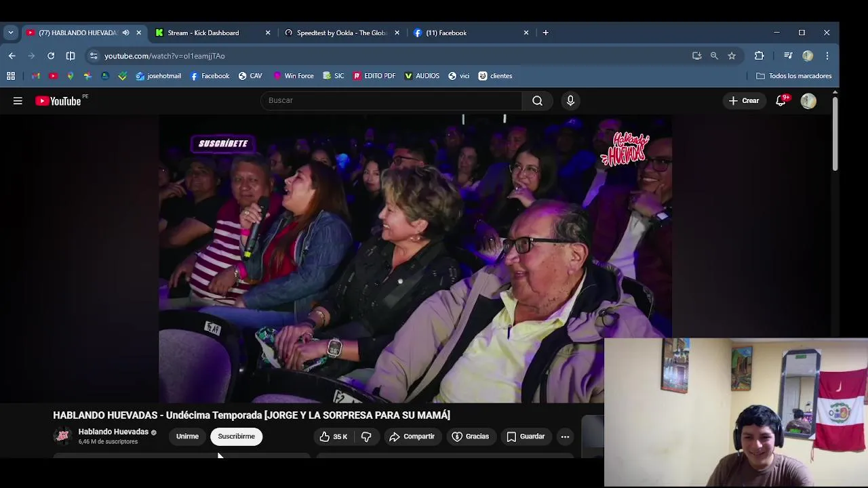Image resolution: width=868 pixels, height=488 pixels.
Task: Click the 6,46 M de suscriptores text
Action: (x=108, y=442)
